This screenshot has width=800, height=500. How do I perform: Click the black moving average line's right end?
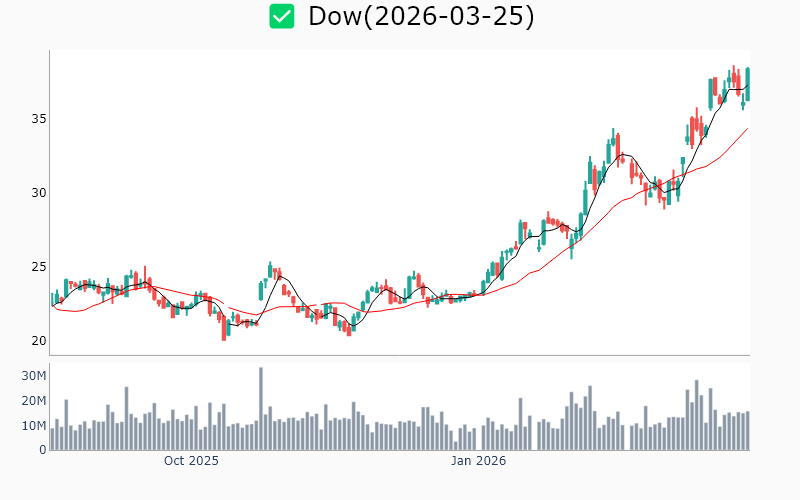pos(746,87)
